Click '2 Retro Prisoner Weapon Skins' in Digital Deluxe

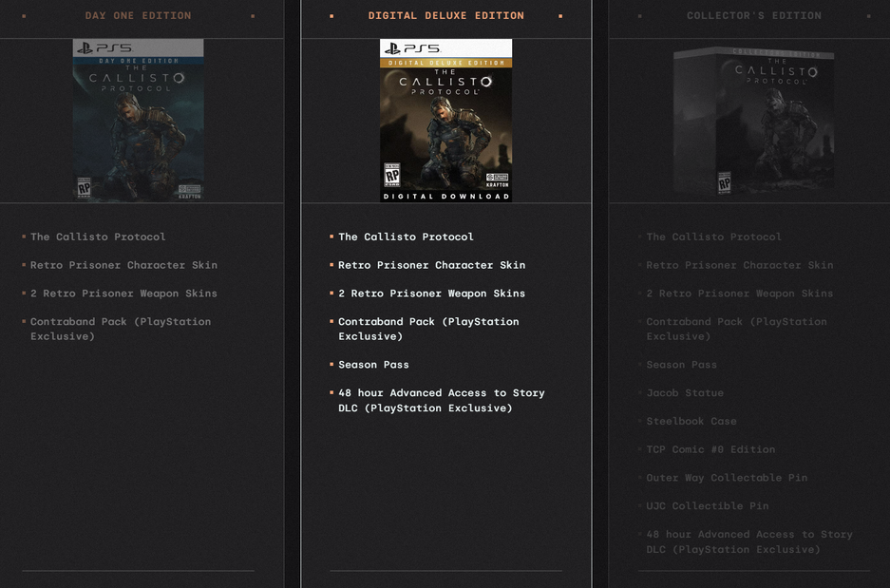(x=431, y=294)
